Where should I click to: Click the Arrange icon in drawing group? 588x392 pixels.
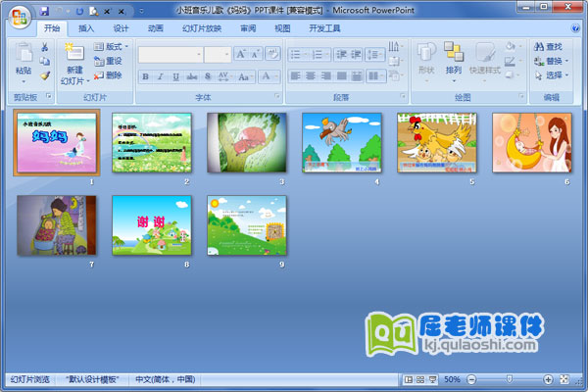[454, 52]
